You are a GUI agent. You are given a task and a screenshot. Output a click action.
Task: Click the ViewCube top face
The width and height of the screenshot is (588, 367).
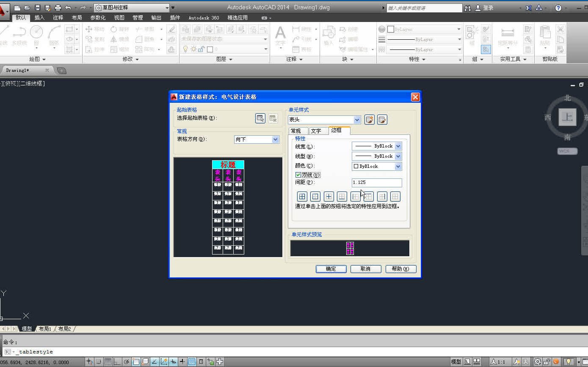pos(567,117)
